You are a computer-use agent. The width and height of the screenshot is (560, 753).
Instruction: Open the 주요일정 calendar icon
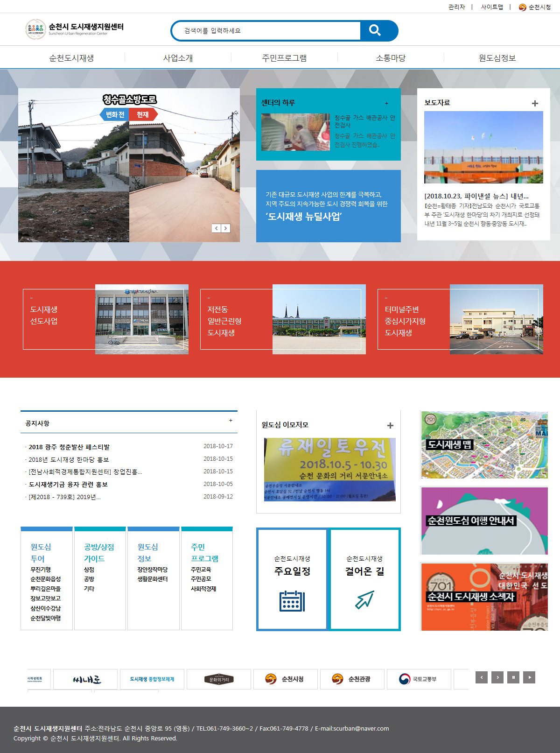pyautogui.click(x=292, y=601)
